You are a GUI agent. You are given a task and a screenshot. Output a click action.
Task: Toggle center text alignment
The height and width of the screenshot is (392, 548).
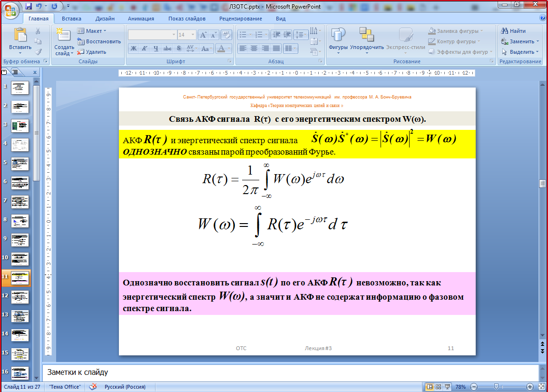[x=254, y=49]
